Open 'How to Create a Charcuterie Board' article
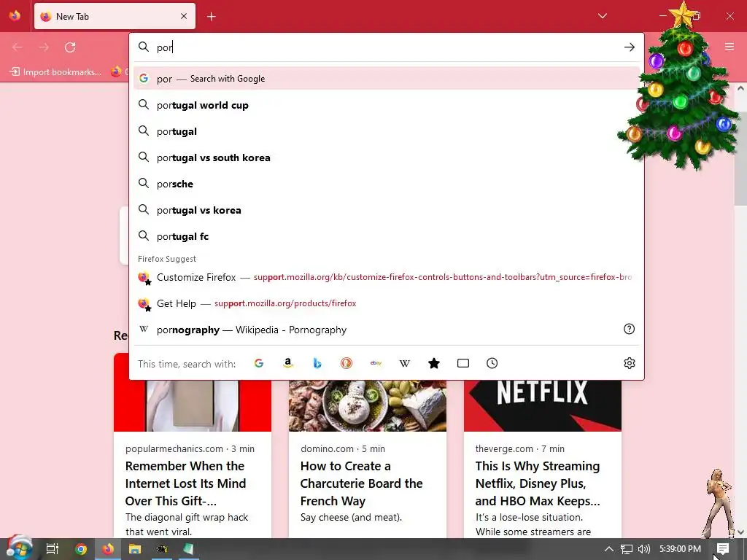The width and height of the screenshot is (747, 560). [368, 483]
